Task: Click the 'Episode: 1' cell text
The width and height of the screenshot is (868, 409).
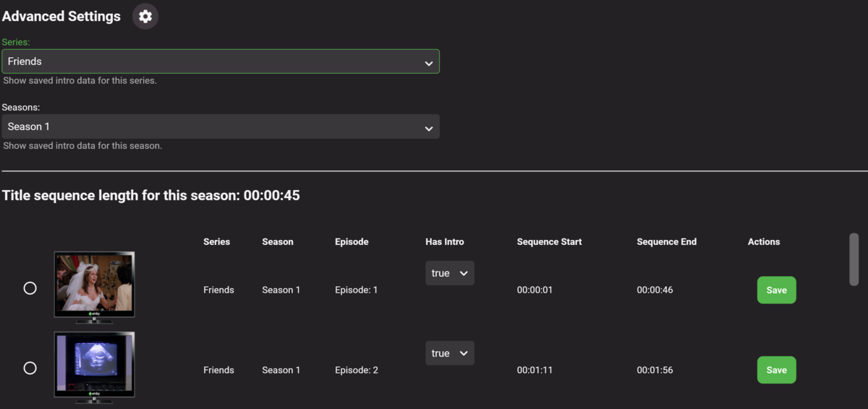Action: (357, 290)
